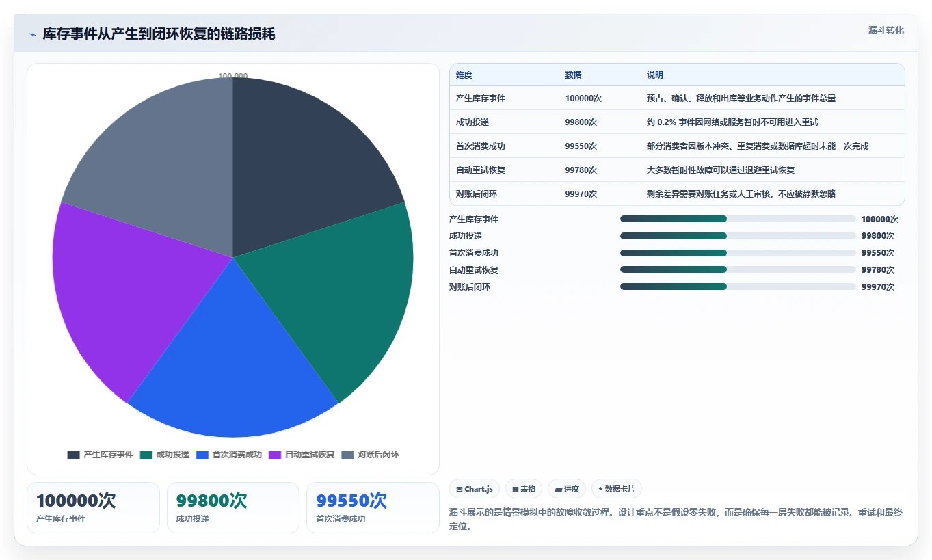Toggle the 自动重试恢复 legend item under the pie
Image resolution: width=932 pixels, height=560 pixels.
[x=302, y=455]
